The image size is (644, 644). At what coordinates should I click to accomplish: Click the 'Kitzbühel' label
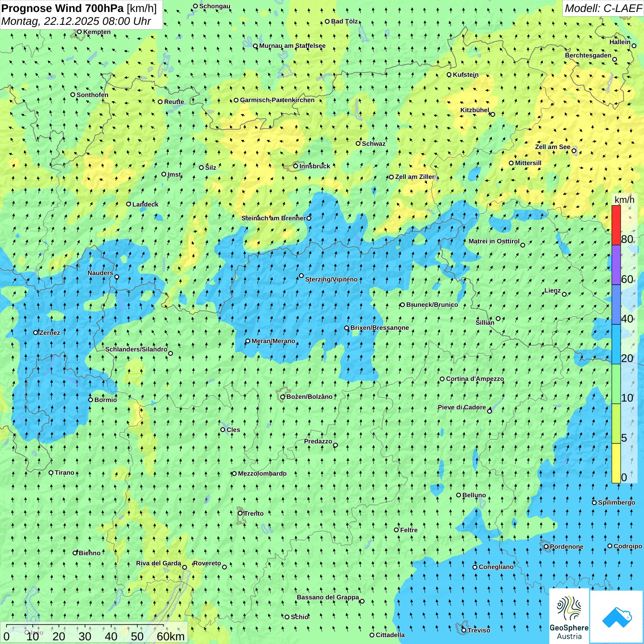pos(475,110)
